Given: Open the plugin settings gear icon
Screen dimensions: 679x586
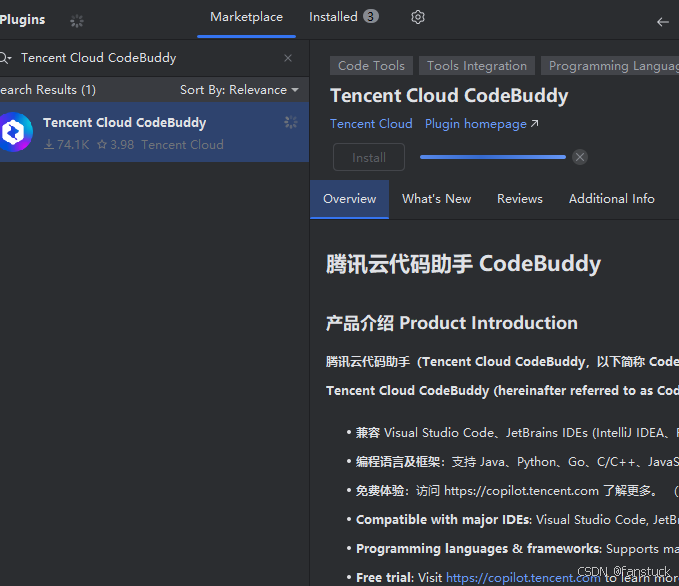Looking at the screenshot, I should click(417, 17).
